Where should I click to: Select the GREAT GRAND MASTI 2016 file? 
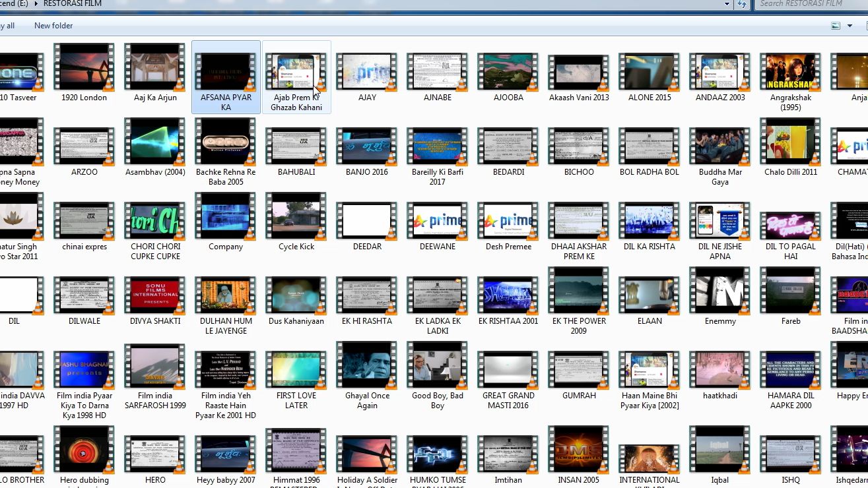(508, 375)
